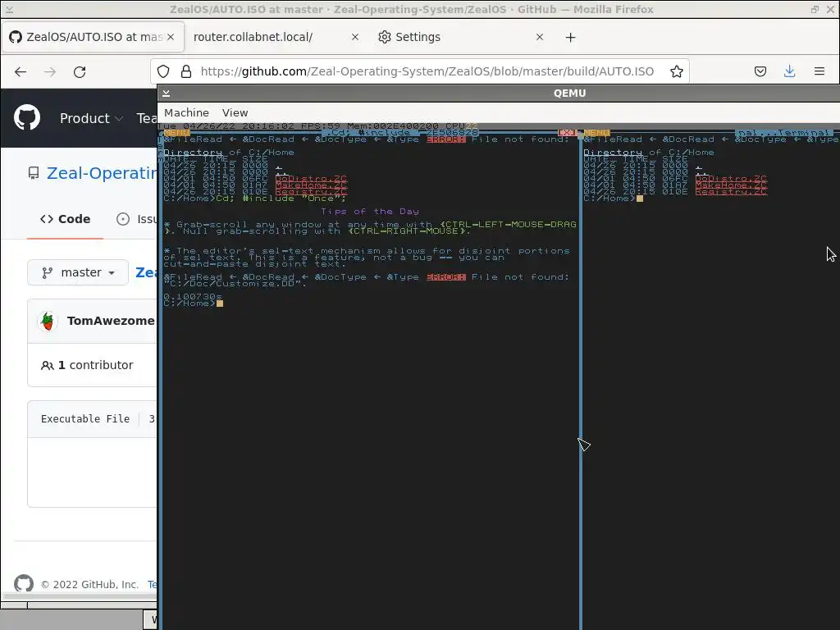Open the master branch selector

pos(78,272)
